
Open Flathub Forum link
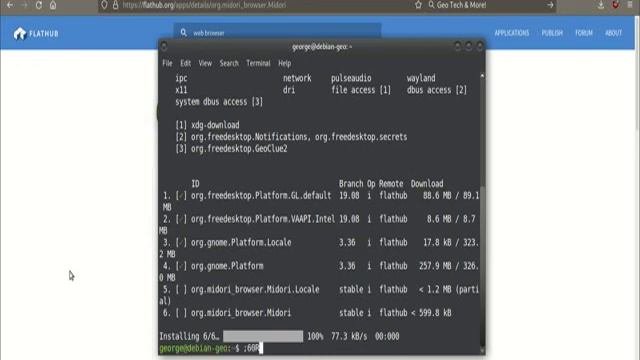[x=584, y=33]
